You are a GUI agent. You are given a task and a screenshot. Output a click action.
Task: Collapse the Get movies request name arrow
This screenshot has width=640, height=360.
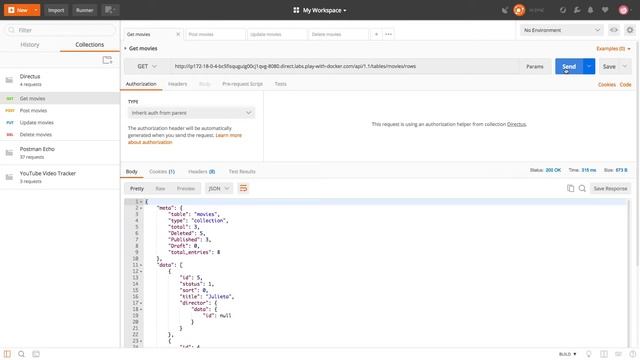pyautogui.click(x=125, y=49)
